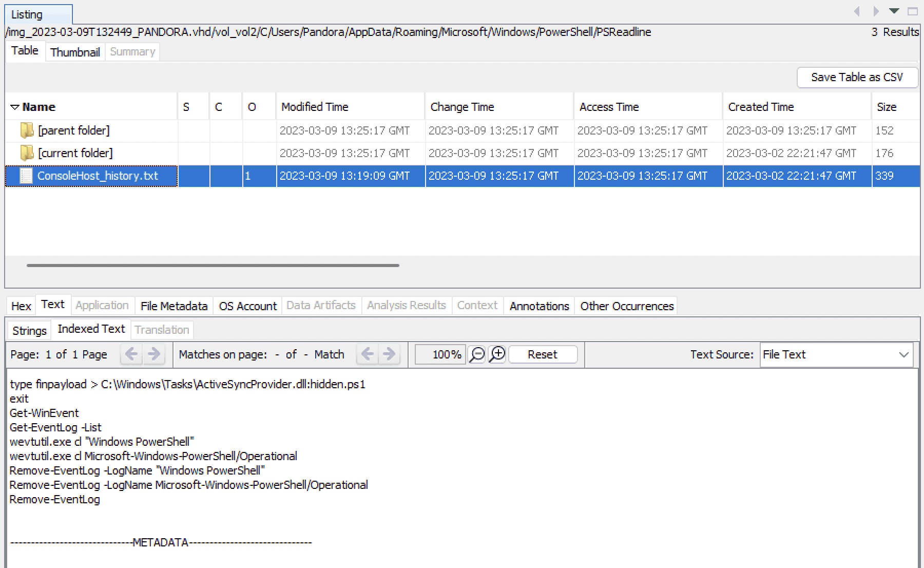
Task: Open the Other Occurrences tab
Action: click(627, 306)
